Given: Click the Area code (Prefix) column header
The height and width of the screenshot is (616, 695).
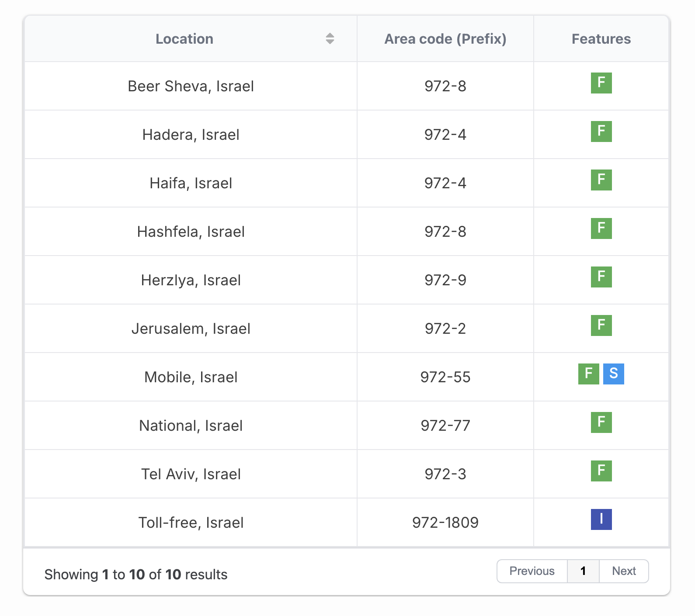Looking at the screenshot, I should (x=445, y=39).
